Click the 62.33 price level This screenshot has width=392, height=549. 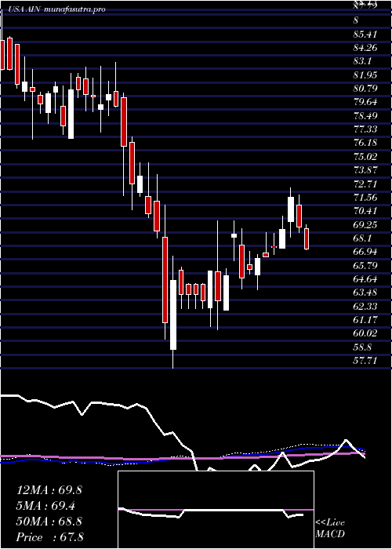pyautogui.click(x=365, y=307)
